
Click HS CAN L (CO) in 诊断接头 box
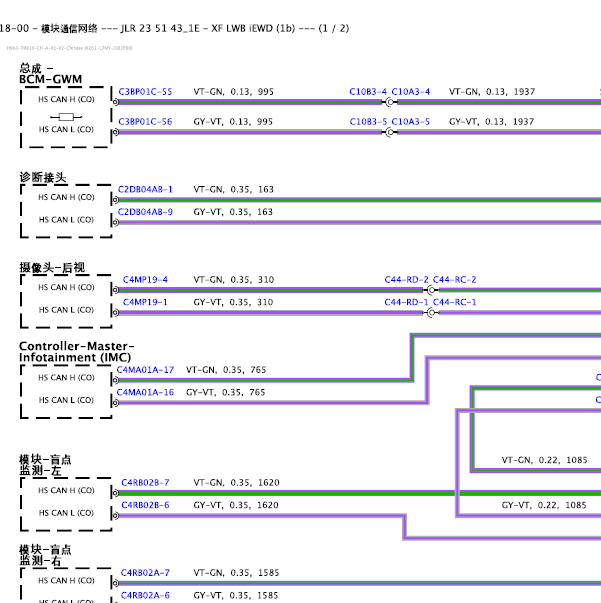[66, 220]
